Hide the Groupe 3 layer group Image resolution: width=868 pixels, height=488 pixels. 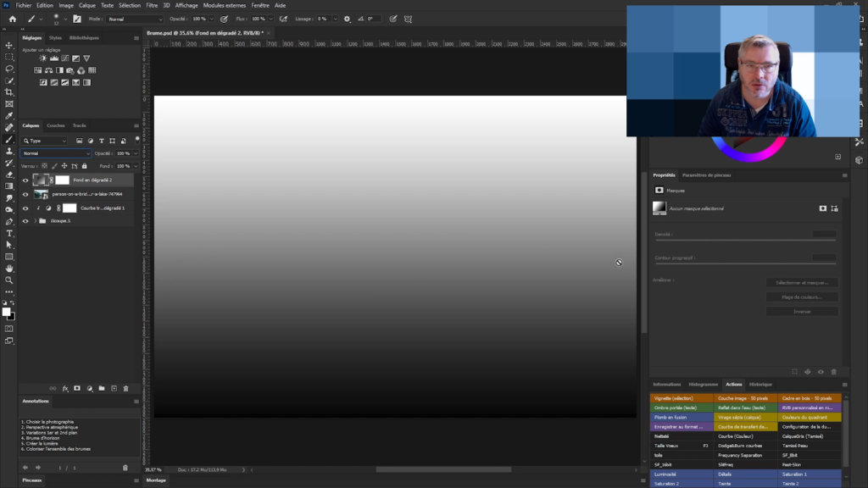[25, 221]
